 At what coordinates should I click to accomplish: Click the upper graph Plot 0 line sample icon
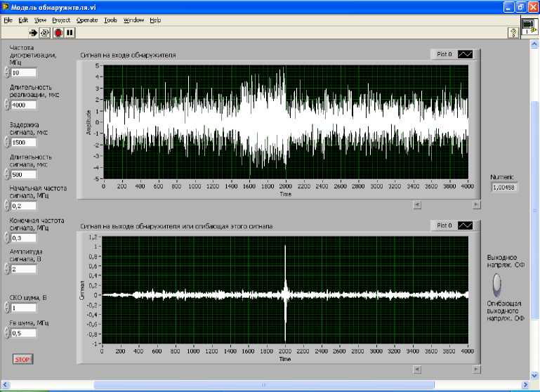(466, 53)
